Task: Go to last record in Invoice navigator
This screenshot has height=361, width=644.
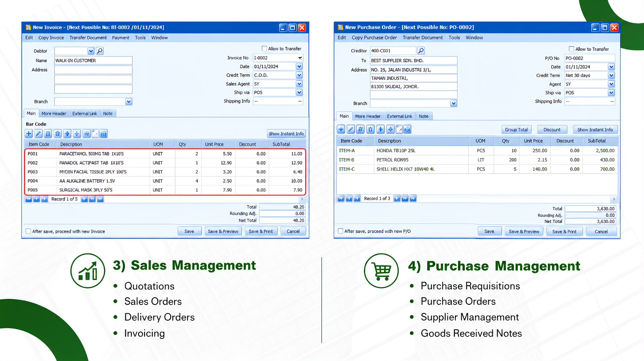Action: pyautogui.click(x=100, y=199)
